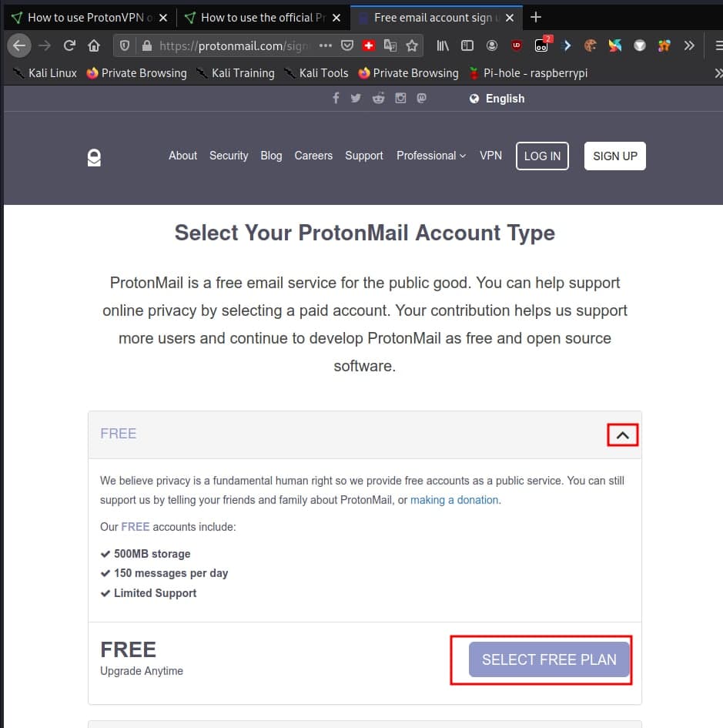Open the Security navigation menu item
Image resolution: width=723 pixels, height=728 pixels.
pyautogui.click(x=229, y=156)
